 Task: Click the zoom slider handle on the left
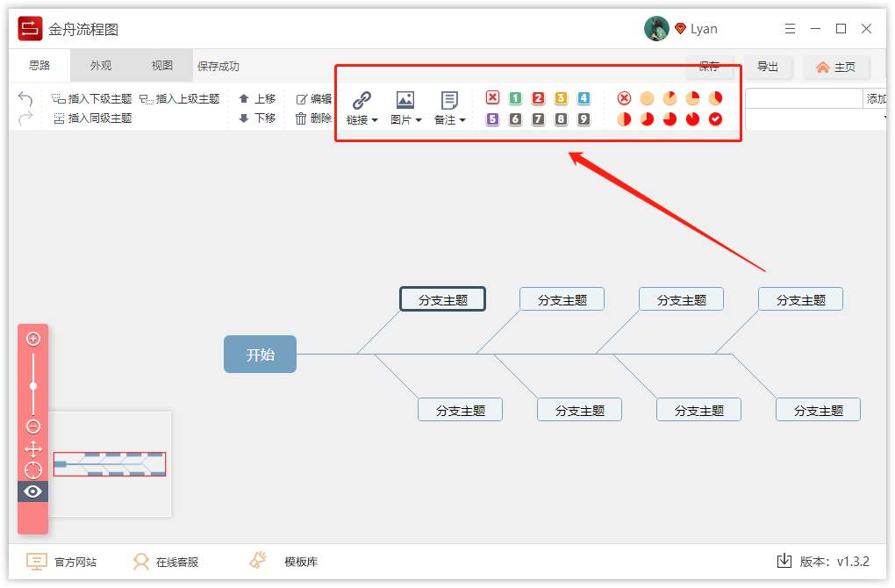pyautogui.click(x=32, y=385)
